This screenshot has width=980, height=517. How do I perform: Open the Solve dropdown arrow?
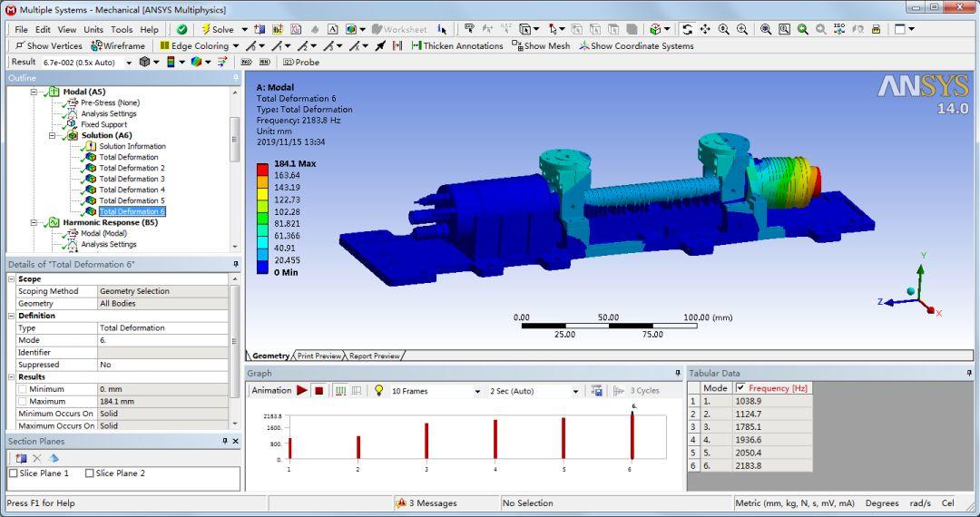coord(244,29)
